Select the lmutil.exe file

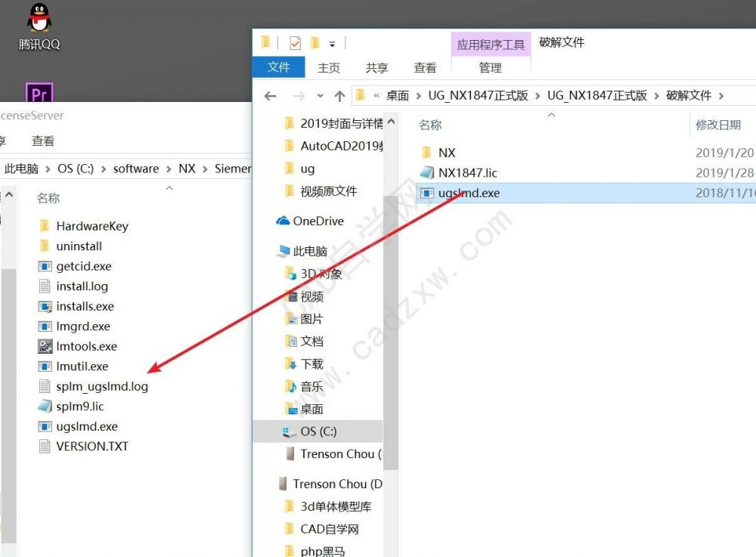click(x=73, y=367)
